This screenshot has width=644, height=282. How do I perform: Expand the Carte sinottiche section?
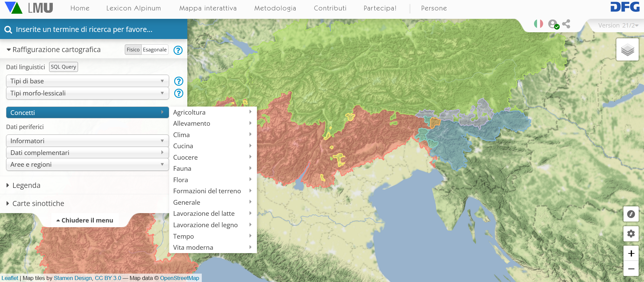click(x=35, y=203)
